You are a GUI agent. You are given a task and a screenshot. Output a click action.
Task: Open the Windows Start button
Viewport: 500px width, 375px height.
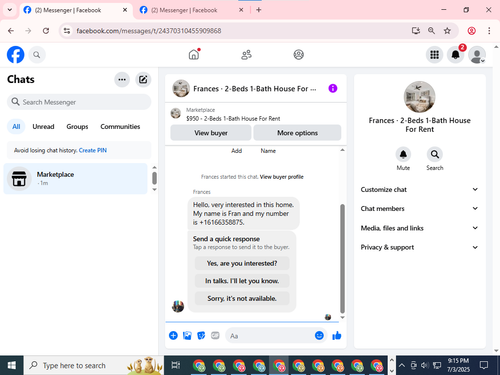coord(12,365)
